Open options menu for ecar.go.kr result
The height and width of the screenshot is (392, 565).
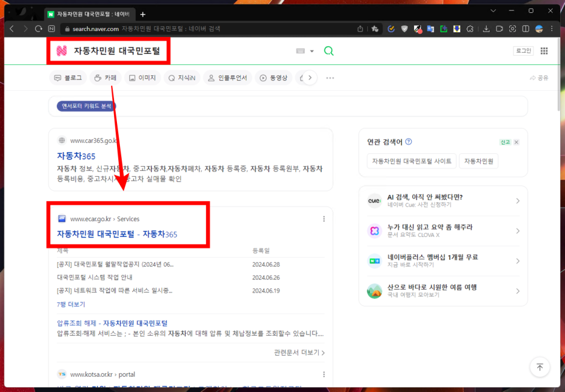tap(324, 219)
